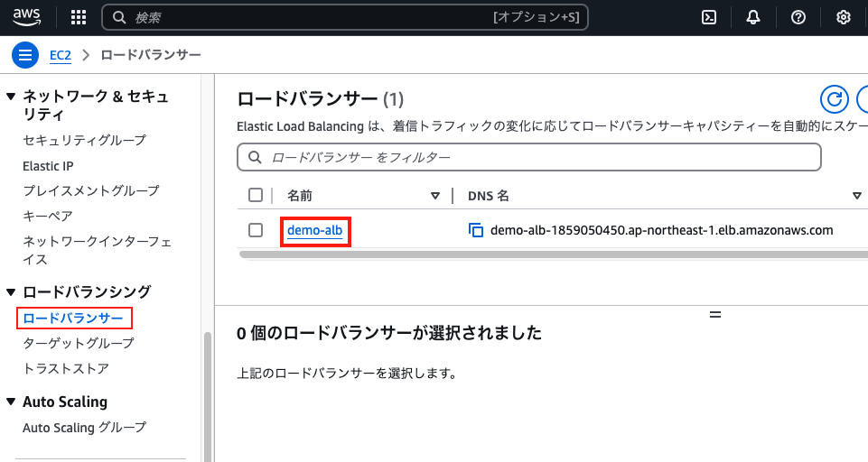Viewport: 868px width, 462px height.
Task: Open the settings gear icon
Action: click(x=843, y=17)
